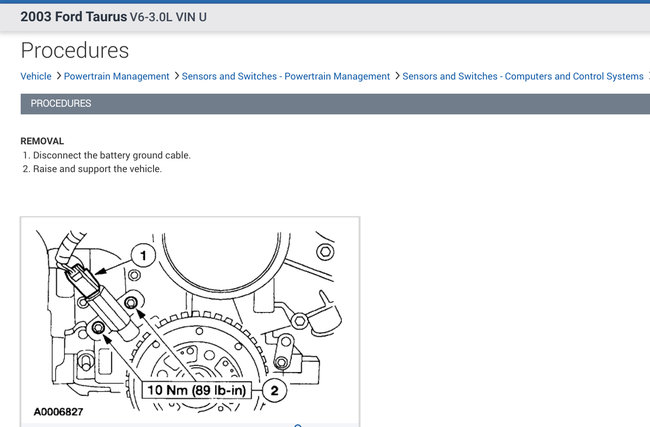
Task: Click the REMOVAL heading text
Action: coord(42,141)
